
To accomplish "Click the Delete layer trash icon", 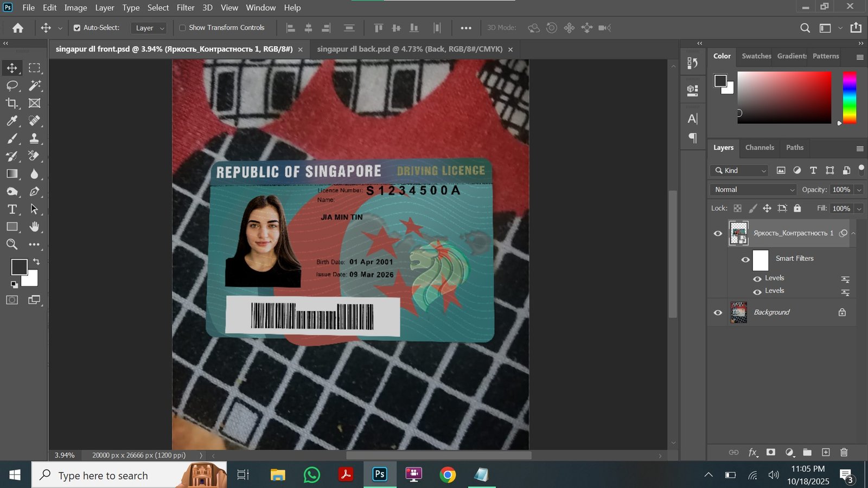I will [x=844, y=452].
